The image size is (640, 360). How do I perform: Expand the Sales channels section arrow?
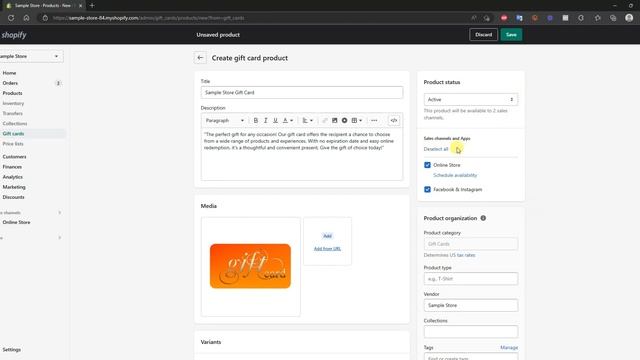[60, 213]
